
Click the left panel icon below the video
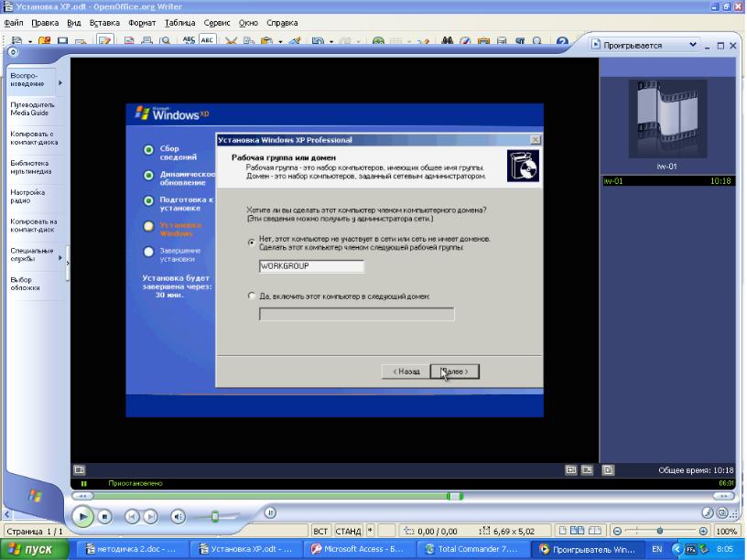pos(80,470)
